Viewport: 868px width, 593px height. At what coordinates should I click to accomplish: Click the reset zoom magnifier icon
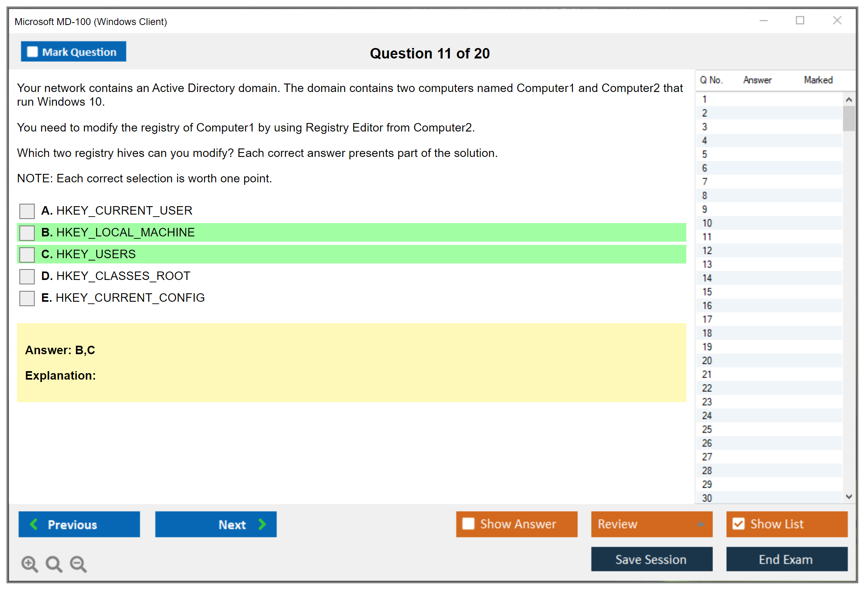point(54,564)
